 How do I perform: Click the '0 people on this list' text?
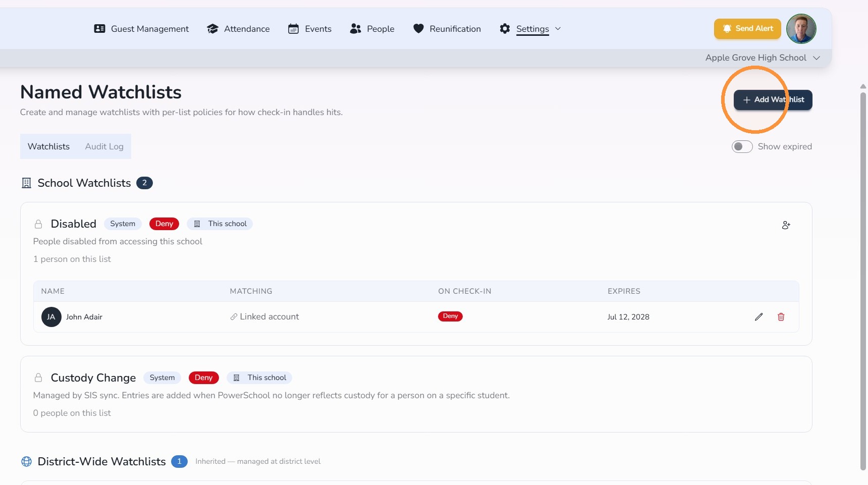(x=72, y=413)
